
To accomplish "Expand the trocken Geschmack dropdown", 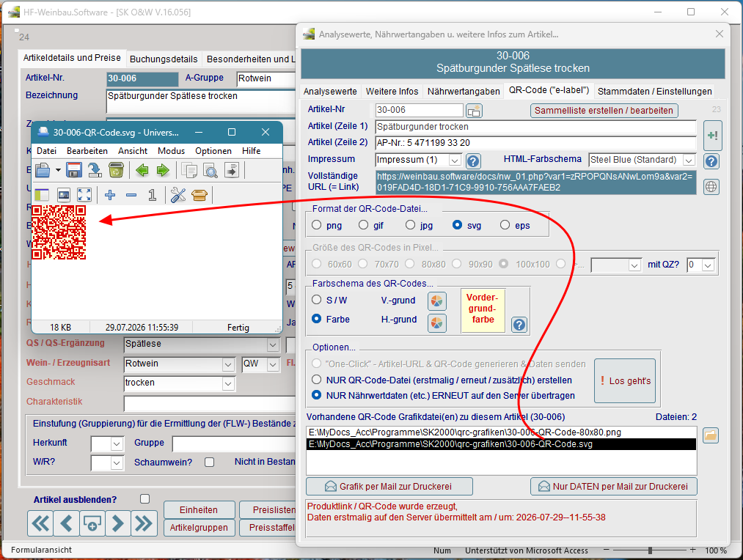I will [x=228, y=383].
